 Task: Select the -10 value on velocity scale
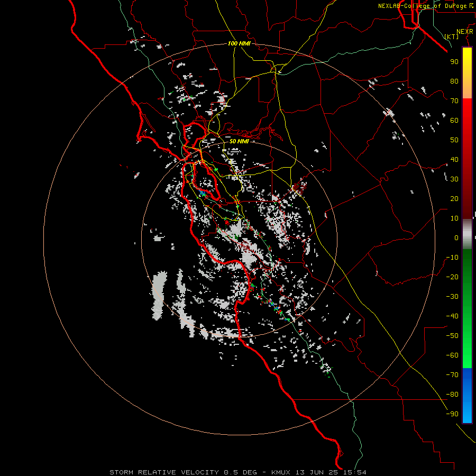[x=452, y=258]
